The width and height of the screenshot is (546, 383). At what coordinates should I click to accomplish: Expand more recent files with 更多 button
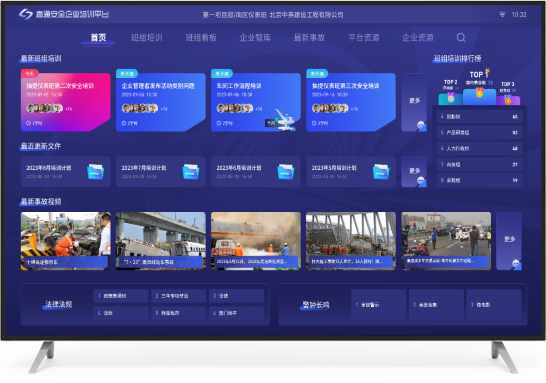(x=414, y=172)
